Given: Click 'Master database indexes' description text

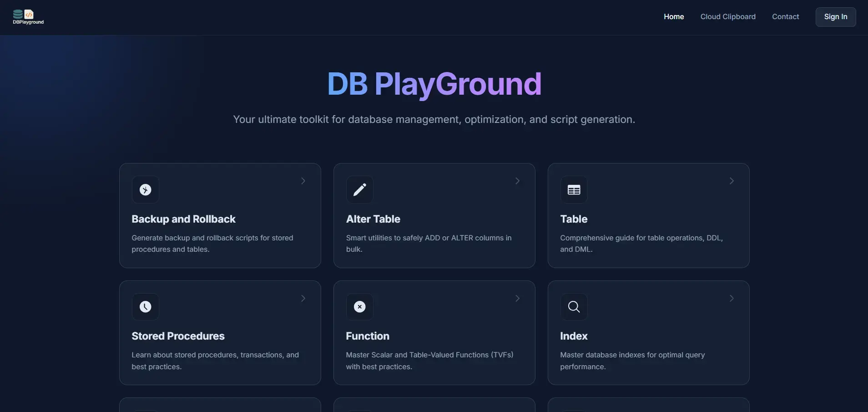Looking at the screenshot, I should tap(632, 361).
